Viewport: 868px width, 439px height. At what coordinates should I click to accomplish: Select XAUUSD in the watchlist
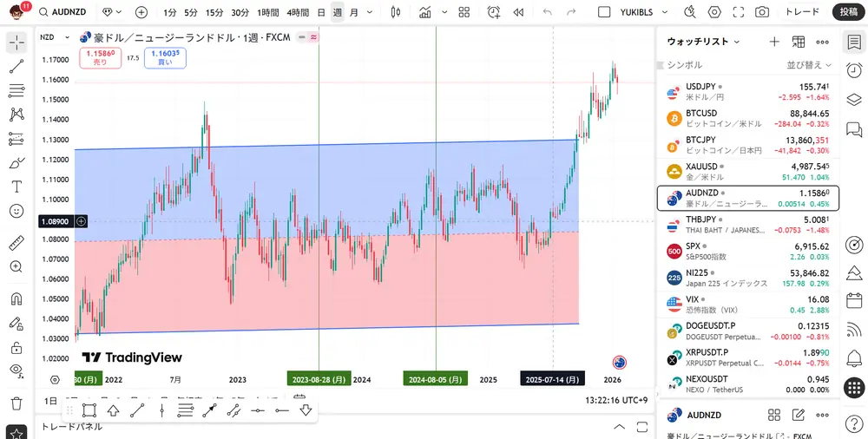click(x=748, y=172)
